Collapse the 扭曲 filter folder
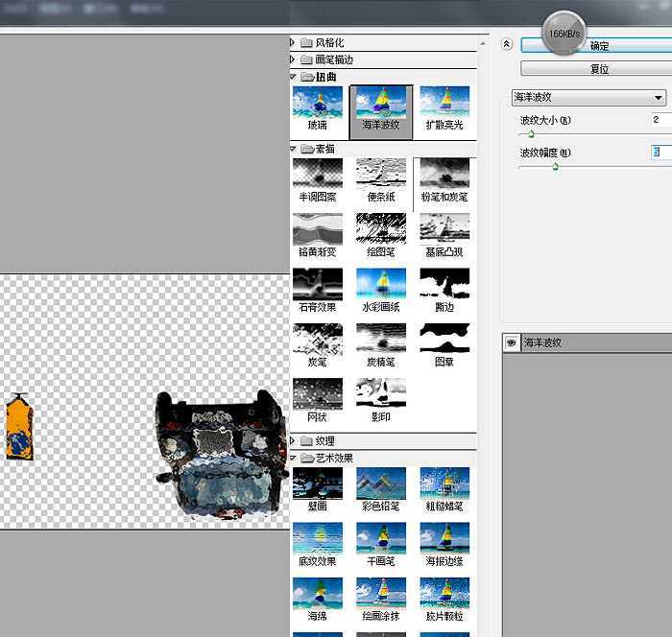 click(x=293, y=77)
